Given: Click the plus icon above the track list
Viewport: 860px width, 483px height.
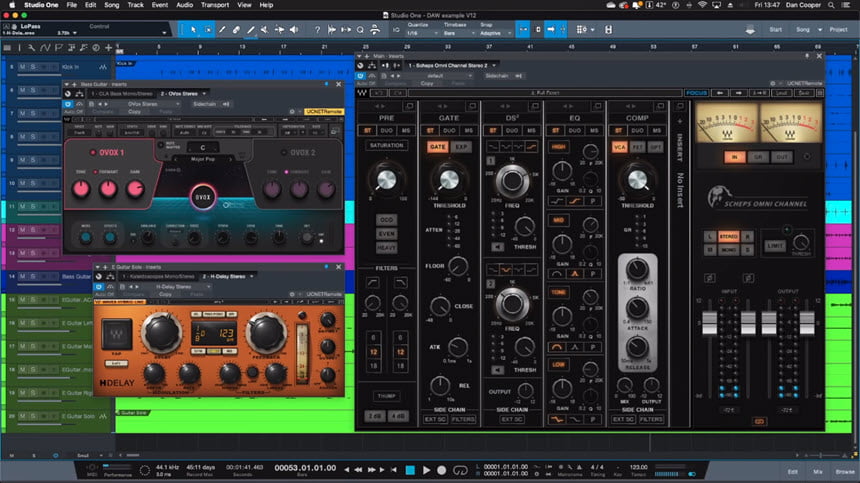Looking at the screenshot, I should (x=108, y=48).
